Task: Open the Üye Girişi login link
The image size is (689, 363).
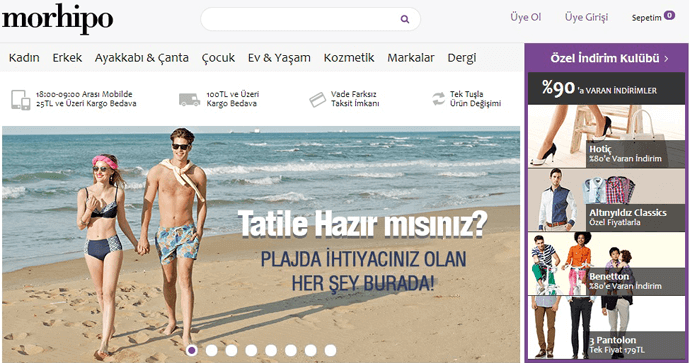Action: (586, 17)
